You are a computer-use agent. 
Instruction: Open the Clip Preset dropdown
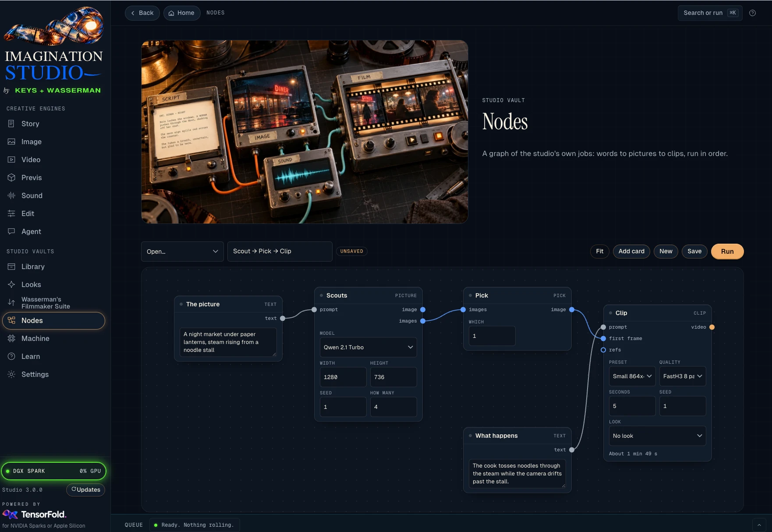(632, 376)
